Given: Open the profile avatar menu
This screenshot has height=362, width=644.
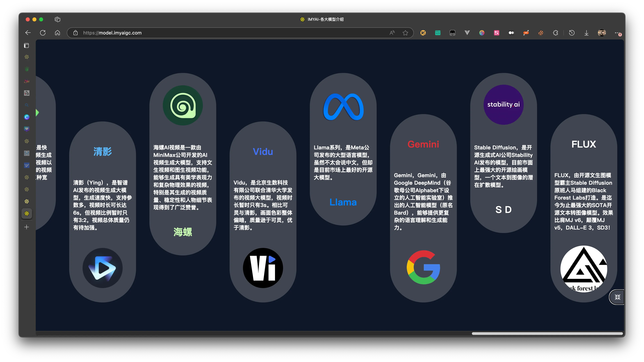Looking at the screenshot, I should click(x=602, y=33).
